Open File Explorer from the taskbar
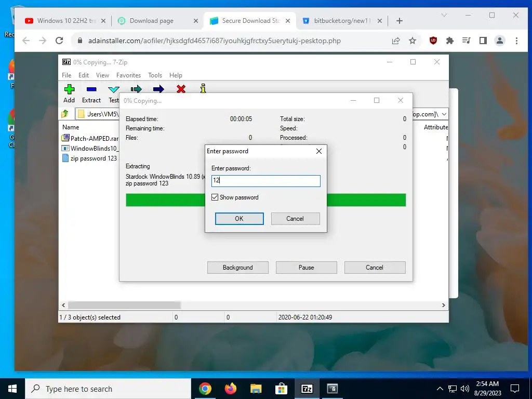 tap(256, 389)
